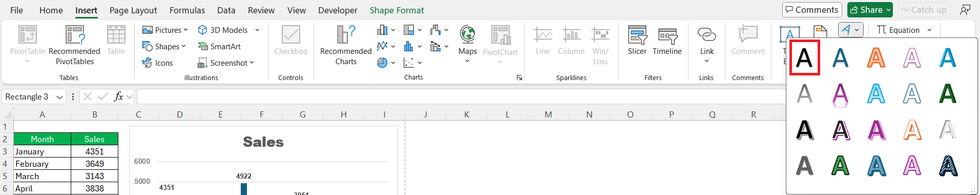This screenshot has height=195, width=980.
Task: Go to the Formulas tab
Action: [x=187, y=10]
